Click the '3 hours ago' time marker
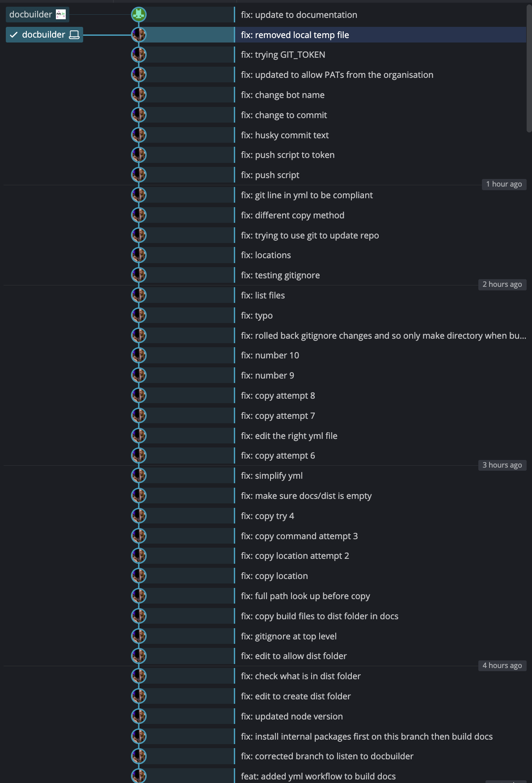Viewport: 532px width, 783px height. point(502,465)
